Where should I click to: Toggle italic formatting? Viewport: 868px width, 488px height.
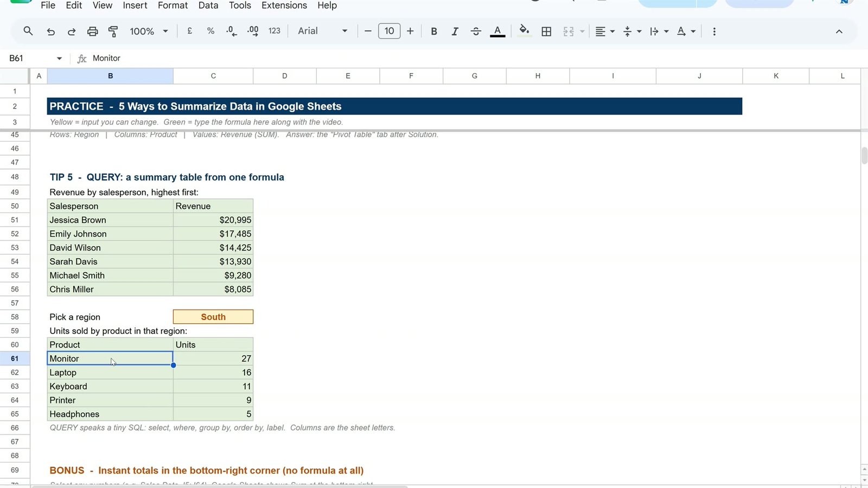click(455, 31)
